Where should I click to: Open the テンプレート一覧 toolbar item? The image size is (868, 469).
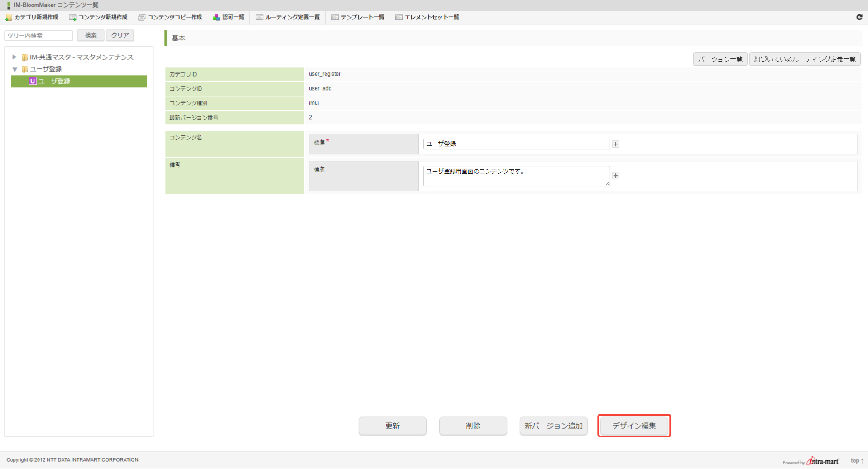coord(358,18)
